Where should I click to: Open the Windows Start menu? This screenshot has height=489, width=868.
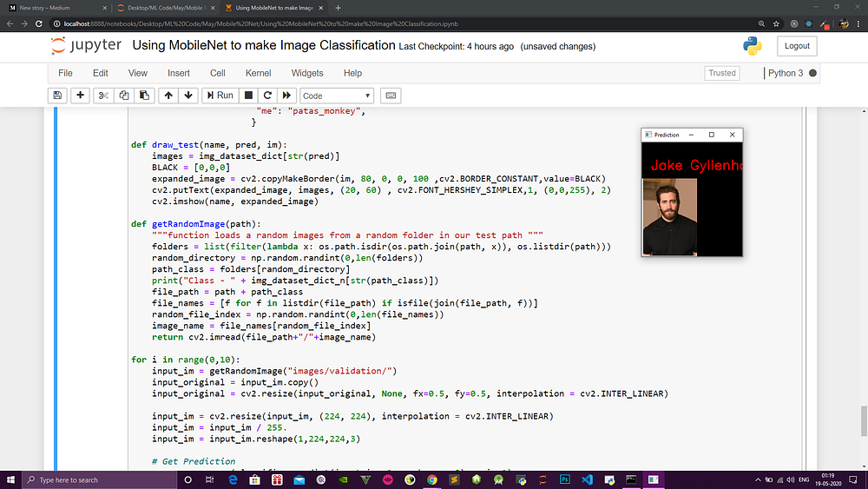10,479
